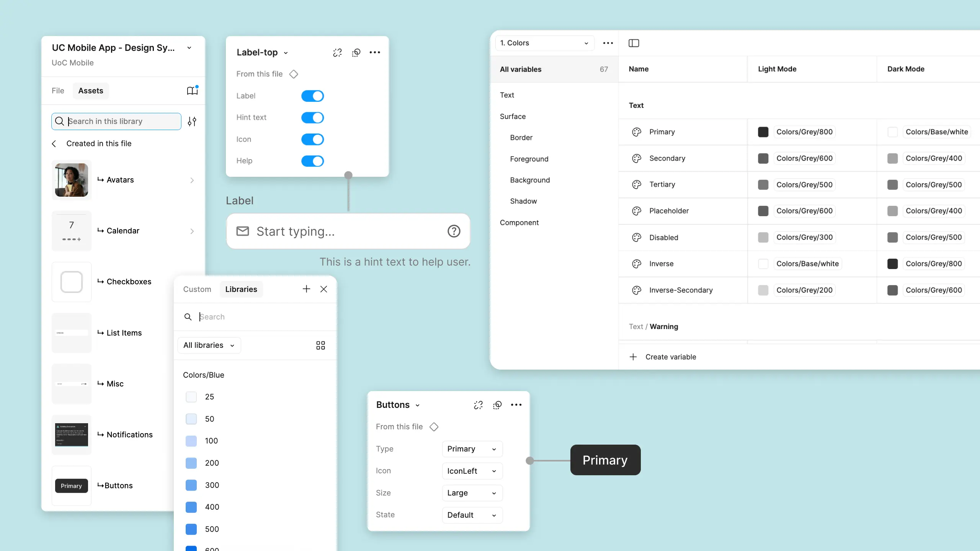Turn off the Hint text toggle
The height and width of the screenshot is (551, 980).
[312, 117]
